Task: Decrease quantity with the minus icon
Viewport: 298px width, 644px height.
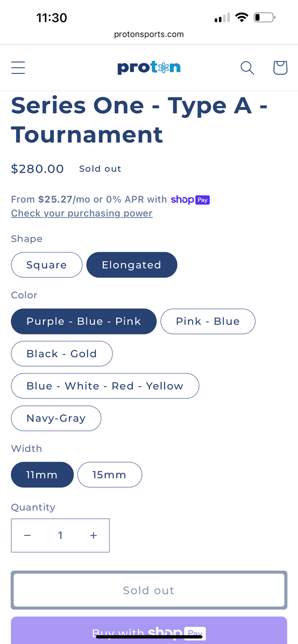Action: (x=27, y=535)
